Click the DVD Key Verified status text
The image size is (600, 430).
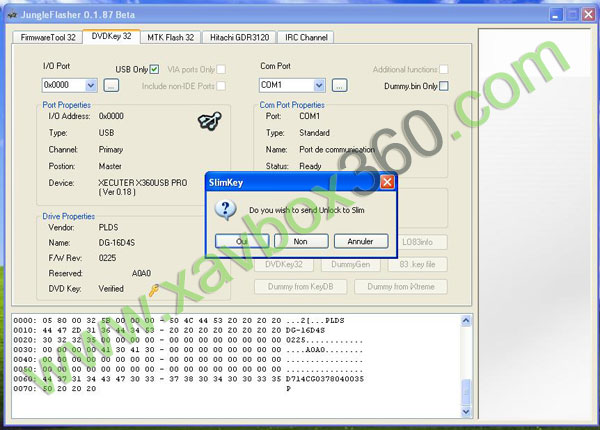point(111,289)
